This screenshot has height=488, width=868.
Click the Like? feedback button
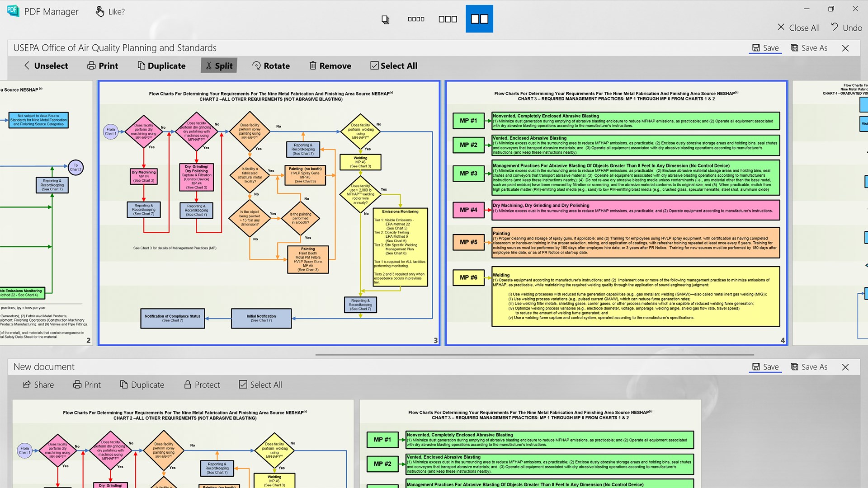tap(110, 11)
